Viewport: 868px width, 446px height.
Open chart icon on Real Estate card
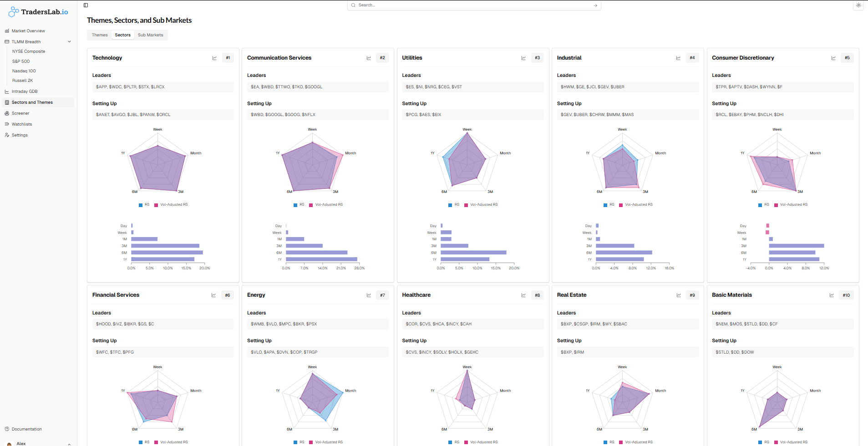click(679, 295)
